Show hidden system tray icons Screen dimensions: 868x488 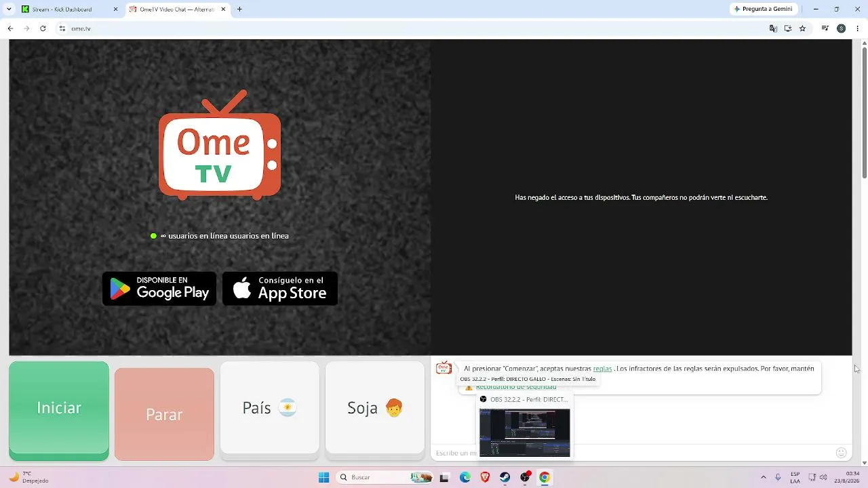(x=764, y=477)
